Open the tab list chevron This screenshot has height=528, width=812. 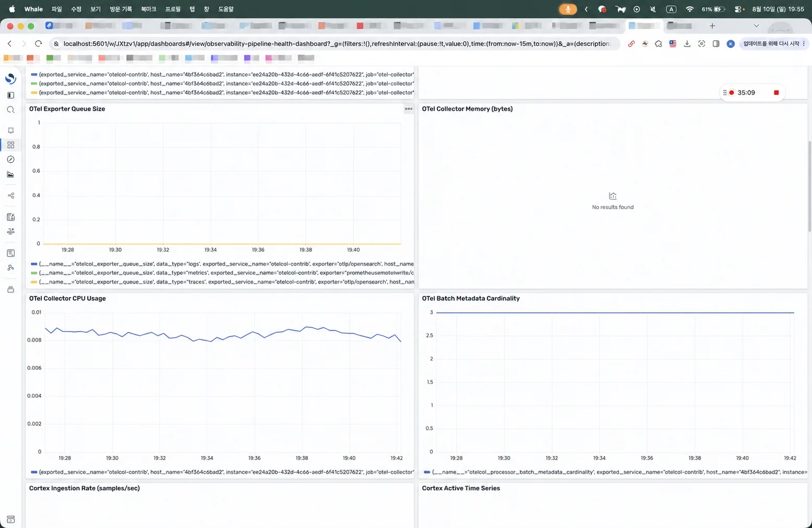pos(756,26)
